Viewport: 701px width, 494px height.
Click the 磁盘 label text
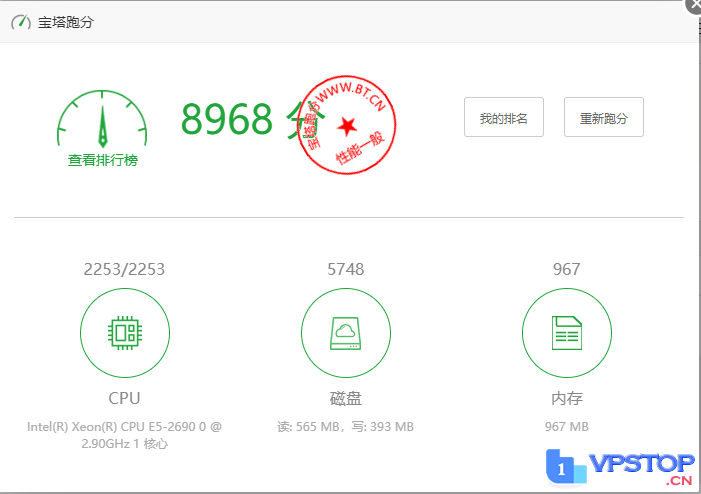pos(346,398)
